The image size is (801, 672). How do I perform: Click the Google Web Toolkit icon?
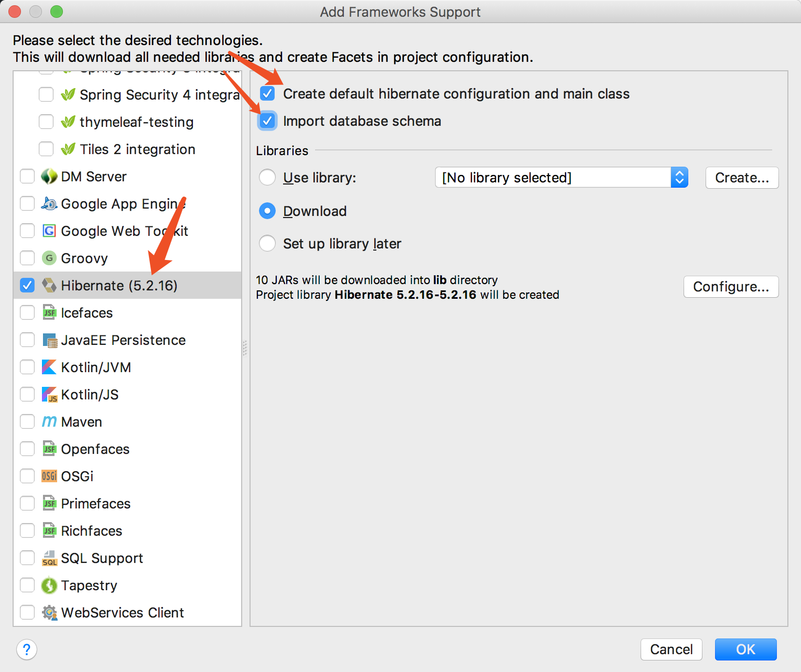click(x=49, y=231)
